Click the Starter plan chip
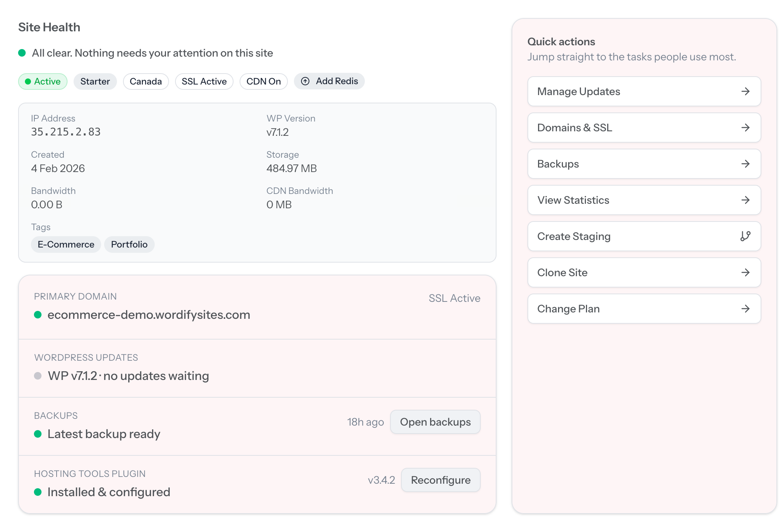 click(95, 81)
